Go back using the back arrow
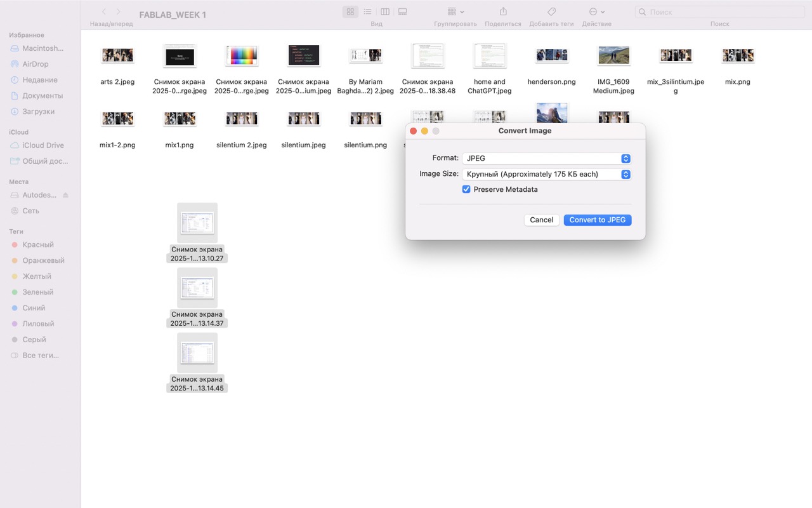This screenshot has height=508, width=812. 104,12
